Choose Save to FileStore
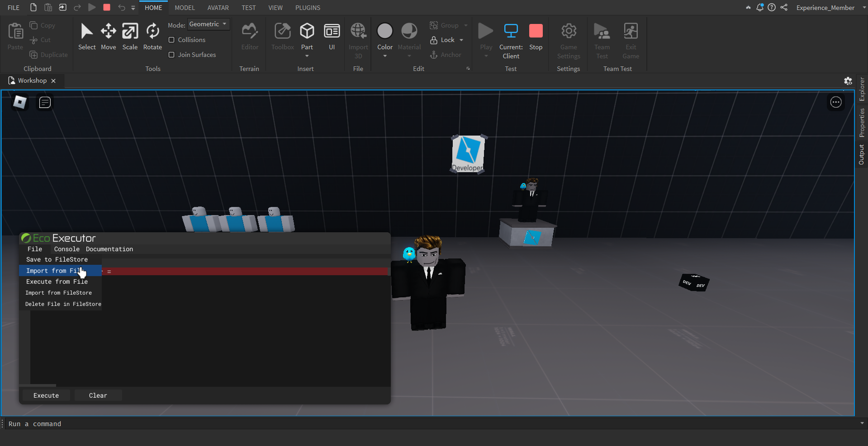 (x=60, y=259)
